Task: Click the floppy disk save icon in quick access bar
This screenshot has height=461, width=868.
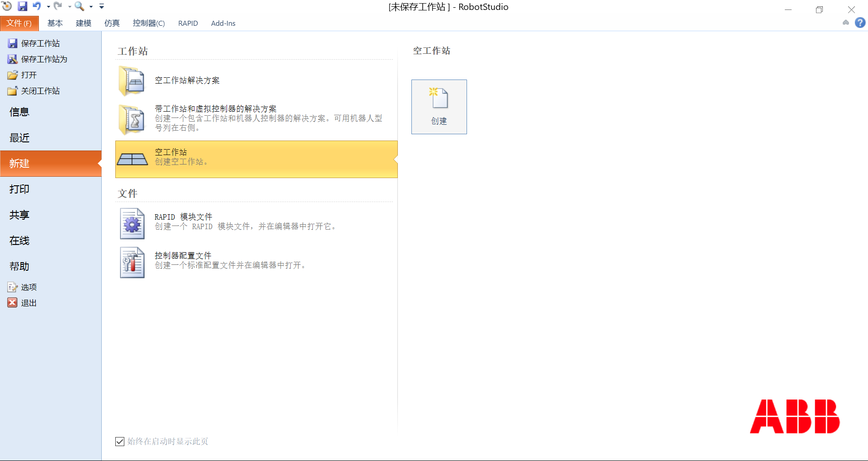Action: pyautogui.click(x=22, y=6)
